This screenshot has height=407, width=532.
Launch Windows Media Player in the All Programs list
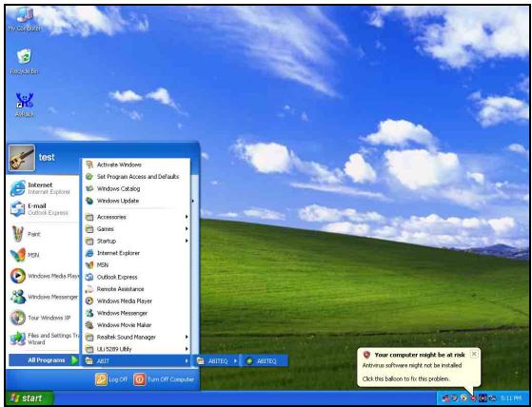pos(136,300)
